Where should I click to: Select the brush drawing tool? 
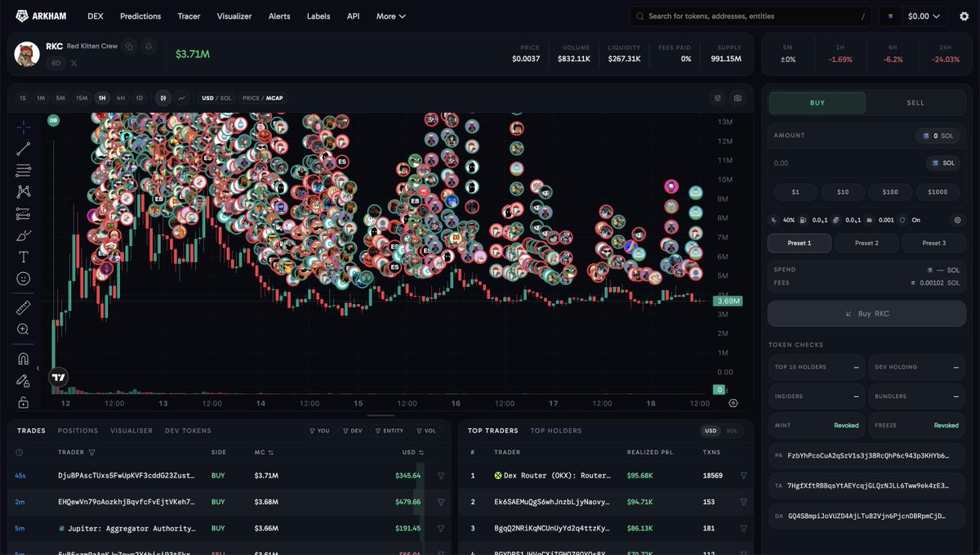click(23, 235)
